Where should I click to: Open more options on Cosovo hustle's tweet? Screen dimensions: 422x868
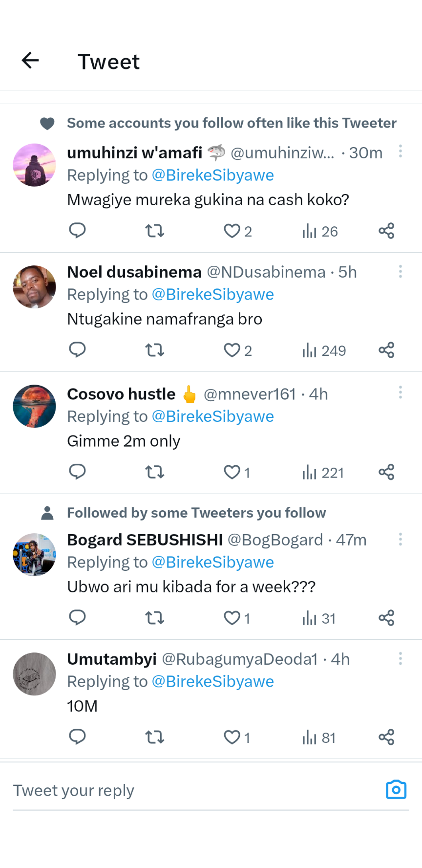pyautogui.click(x=401, y=392)
